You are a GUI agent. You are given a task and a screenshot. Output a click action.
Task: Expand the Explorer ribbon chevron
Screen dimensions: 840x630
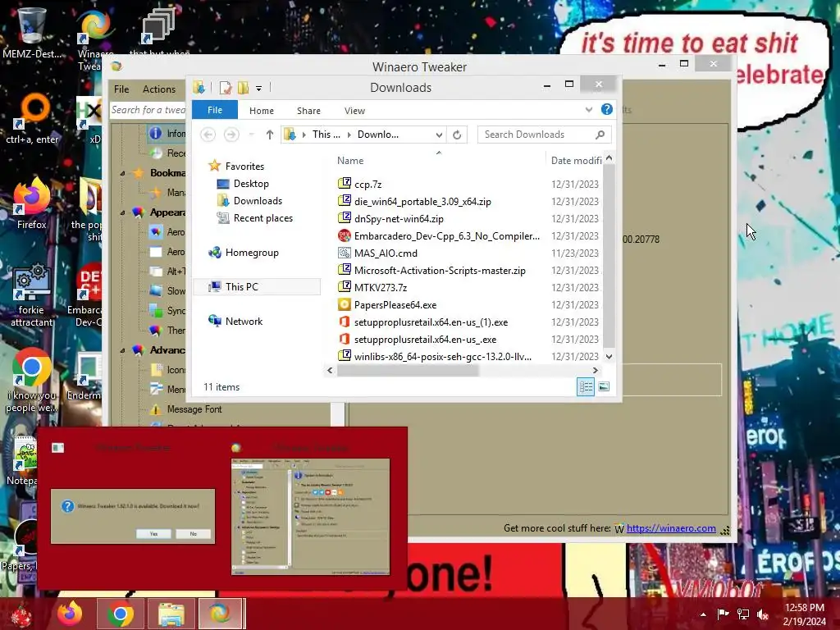[x=589, y=110]
